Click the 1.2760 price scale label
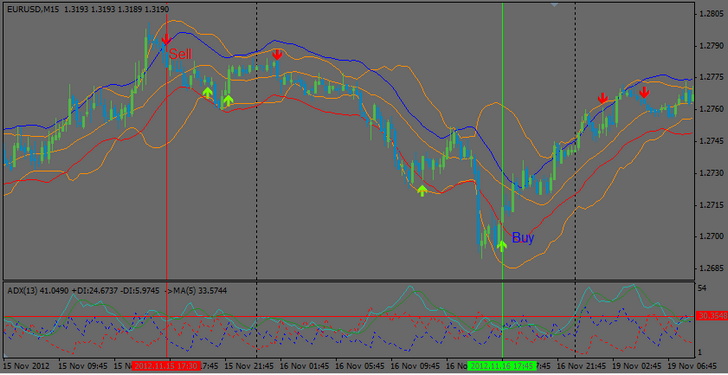 [x=710, y=110]
